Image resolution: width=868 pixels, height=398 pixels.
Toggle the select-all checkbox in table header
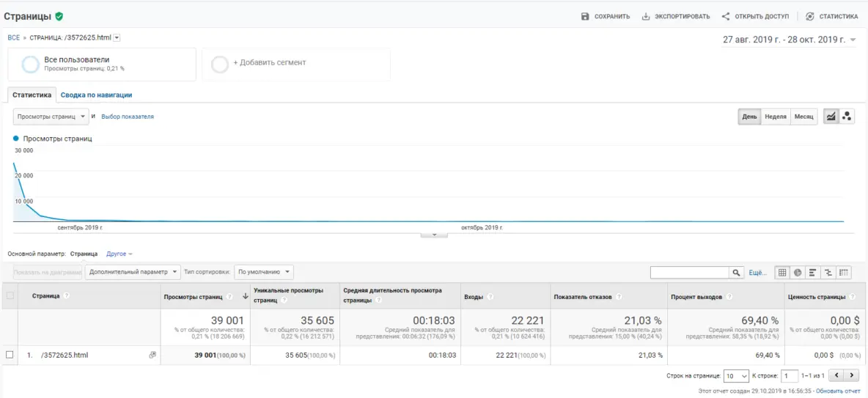(10, 296)
